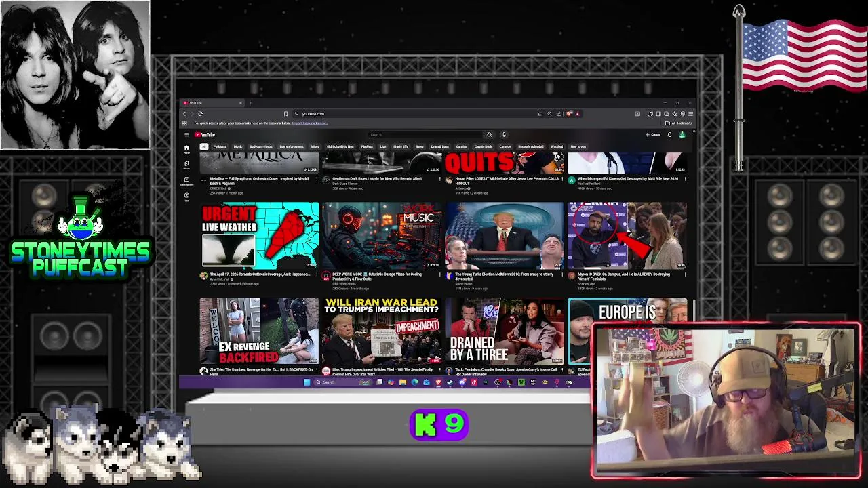Click the YouTube logo
Screen dimensions: 868x488
205,134
